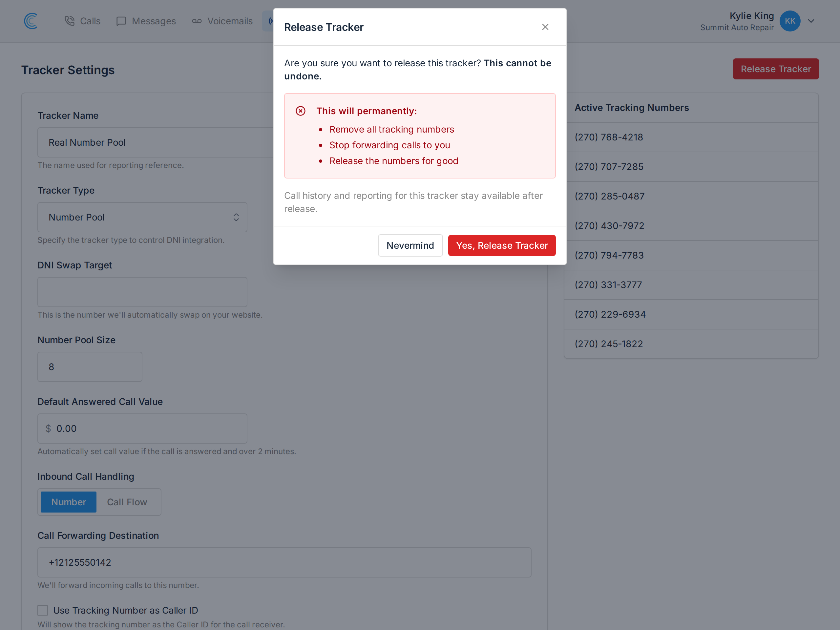This screenshot has width=840, height=630.
Task: Click the Messages chat bubble icon
Action: pyautogui.click(x=121, y=21)
